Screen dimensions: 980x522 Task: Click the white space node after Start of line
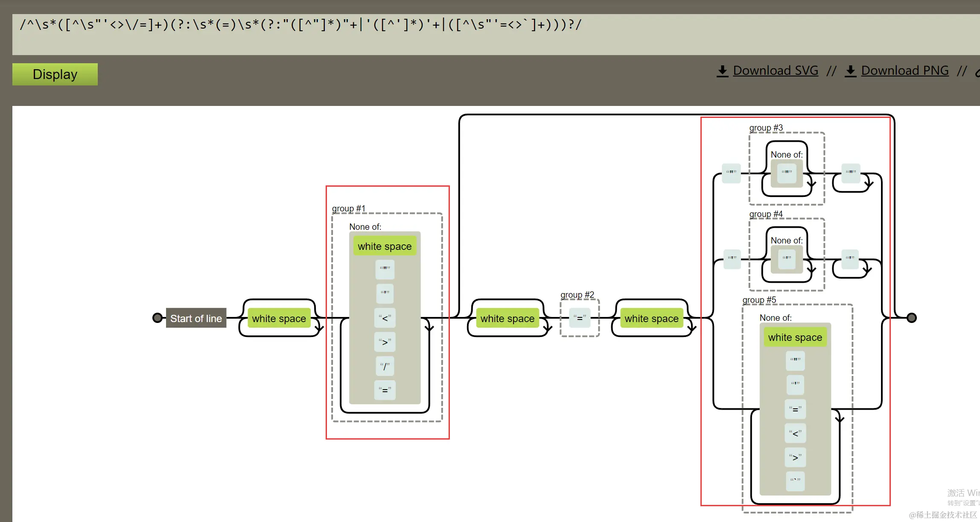[279, 318]
